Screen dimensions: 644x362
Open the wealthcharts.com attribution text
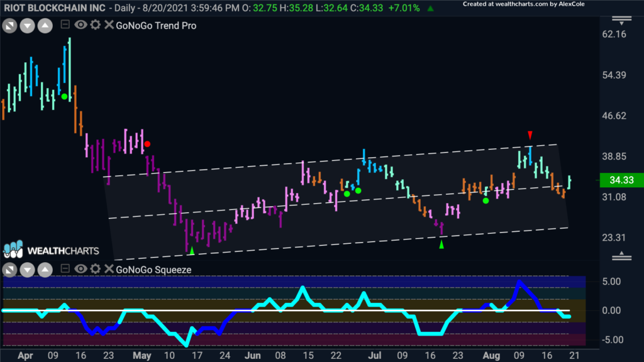(x=524, y=4)
